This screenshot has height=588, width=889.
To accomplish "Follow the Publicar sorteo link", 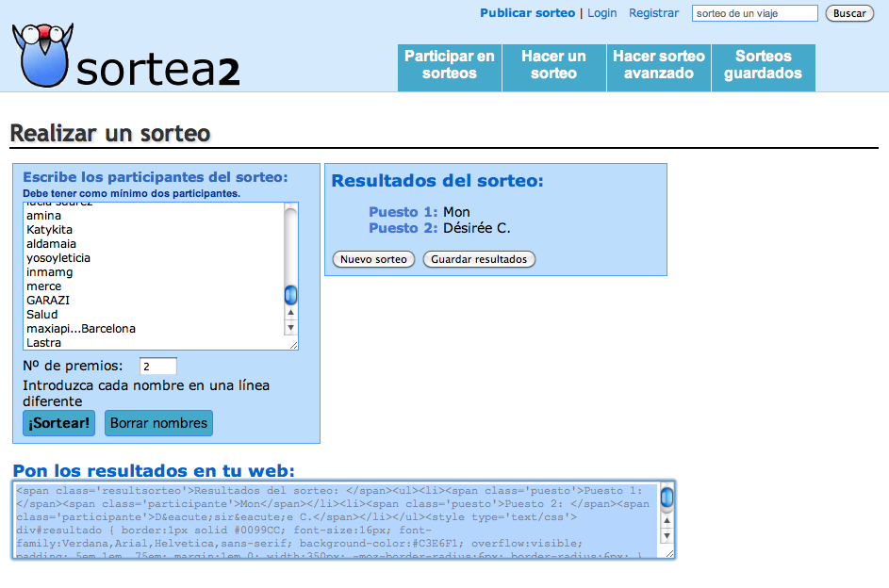I will pyautogui.click(x=527, y=13).
